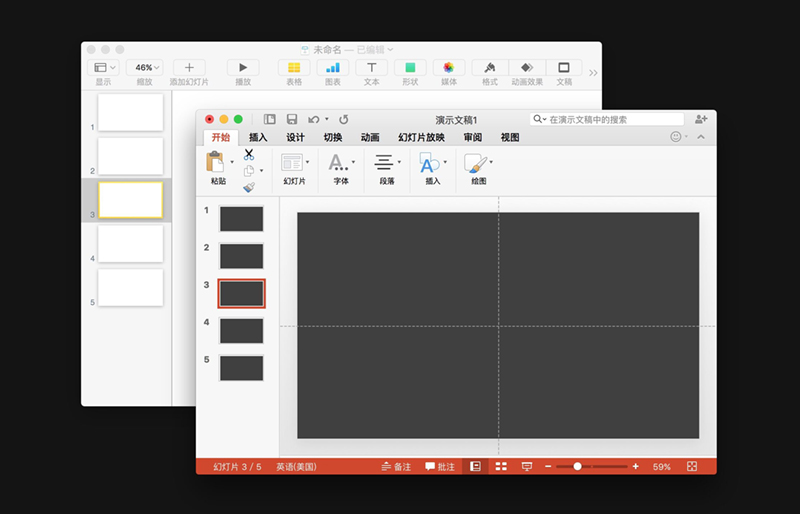Toggle the 格式 format inspector in Keynote
This screenshot has height=514, width=800.
click(490, 67)
